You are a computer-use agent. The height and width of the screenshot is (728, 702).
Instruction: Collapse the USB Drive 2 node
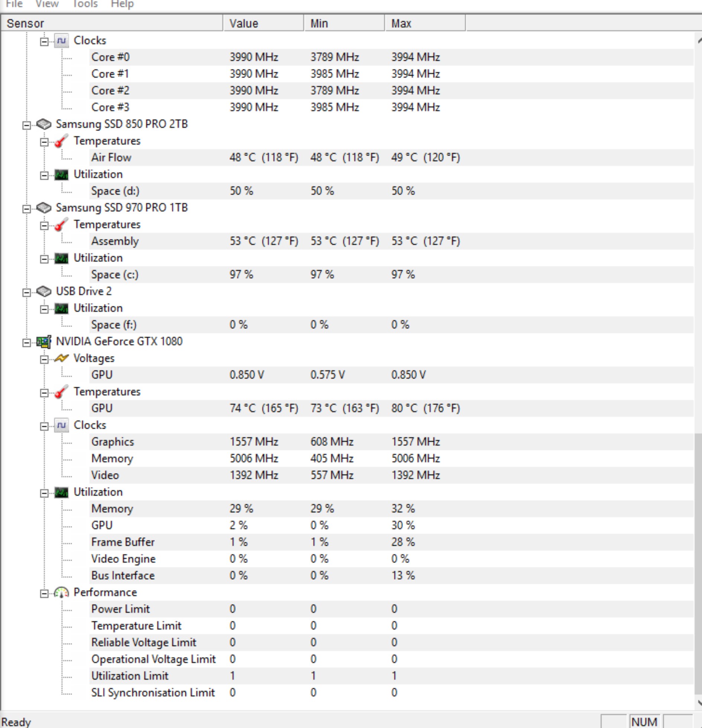pos(26,292)
